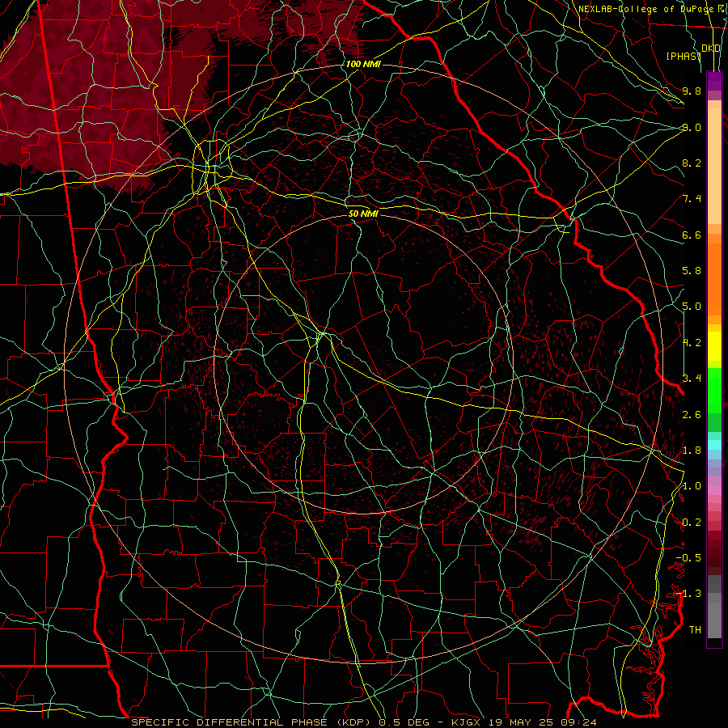Pick the pink segment of the color bar
The width and height of the screenshot is (728, 728).
click(x=714, y=490)
